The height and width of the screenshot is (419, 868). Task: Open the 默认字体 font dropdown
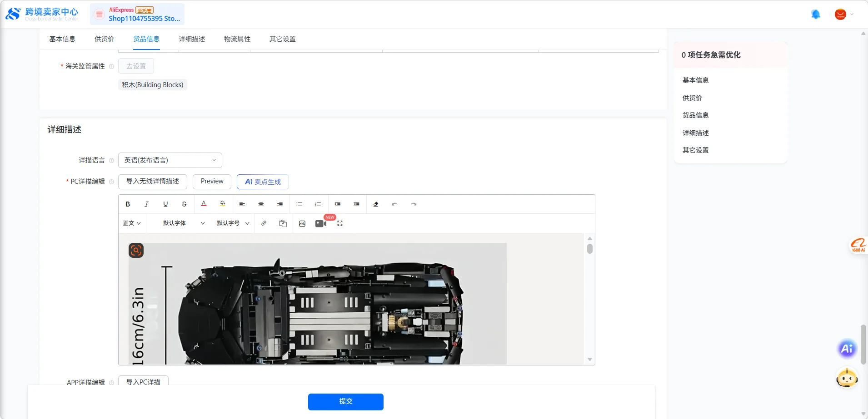[184, 223]
